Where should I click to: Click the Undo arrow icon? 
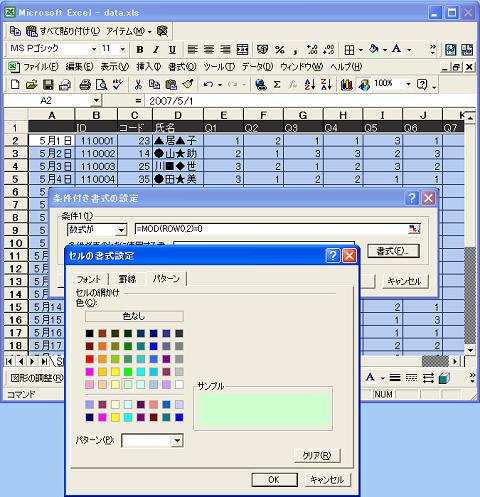pyautogui.click(x=209, y=84)
